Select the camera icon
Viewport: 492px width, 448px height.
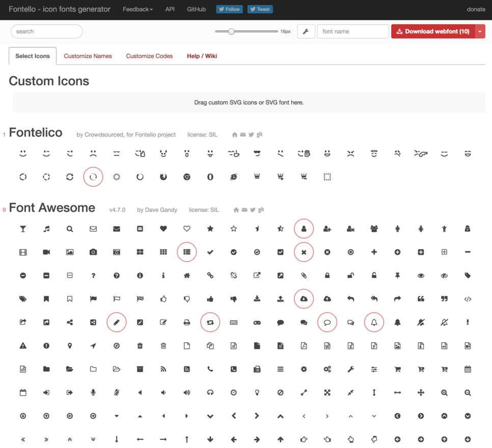pos(93,252)
